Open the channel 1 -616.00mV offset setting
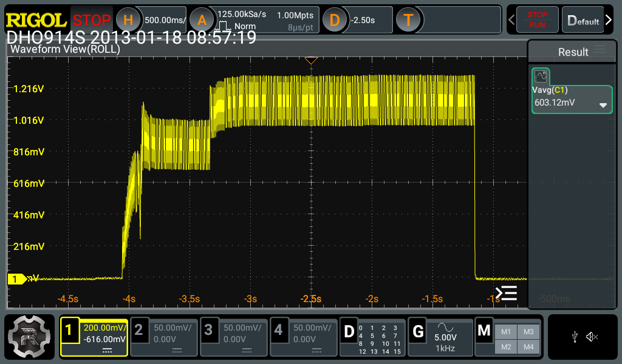This screenshot has width=622, height=364. tap(104, 339)
